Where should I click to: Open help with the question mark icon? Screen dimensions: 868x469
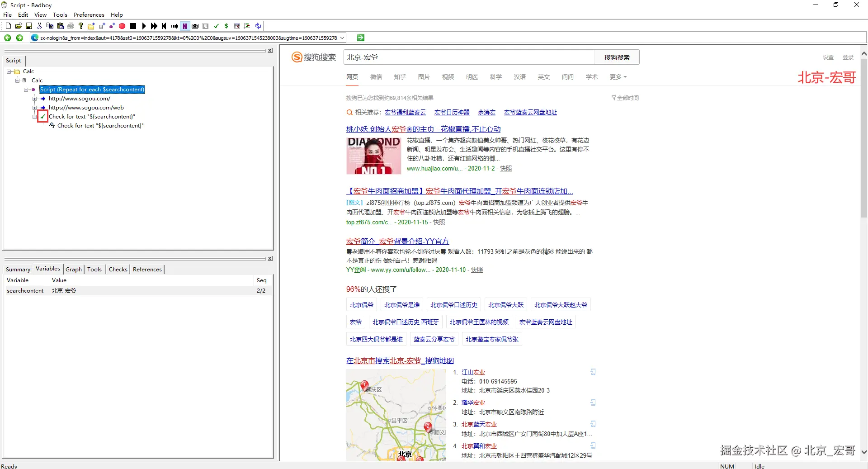click(x=81, y=26)
